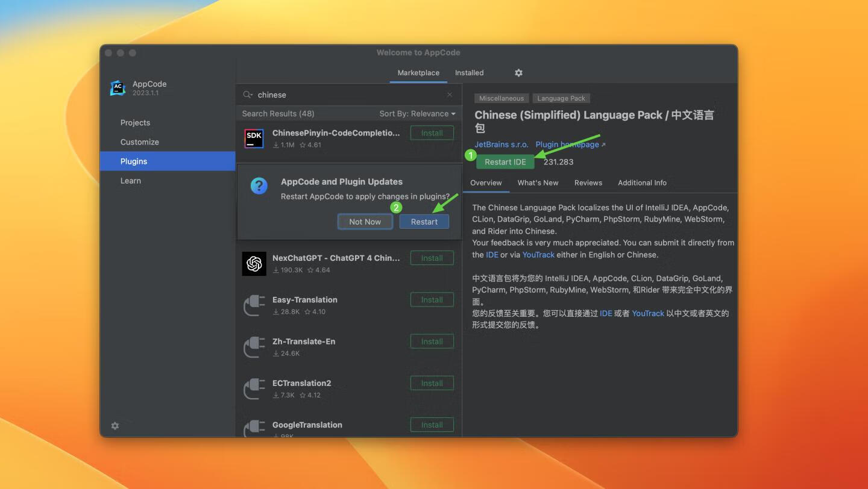The image size is (868, 489).
Task: Click the YouTrack link in Chinese description
Action: click(x=648, y=314)
